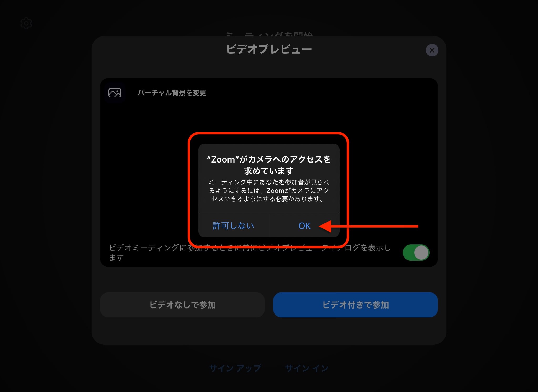Close the video preview dialog
Viewport: 538px width, 392px height.
click(432, 50)
